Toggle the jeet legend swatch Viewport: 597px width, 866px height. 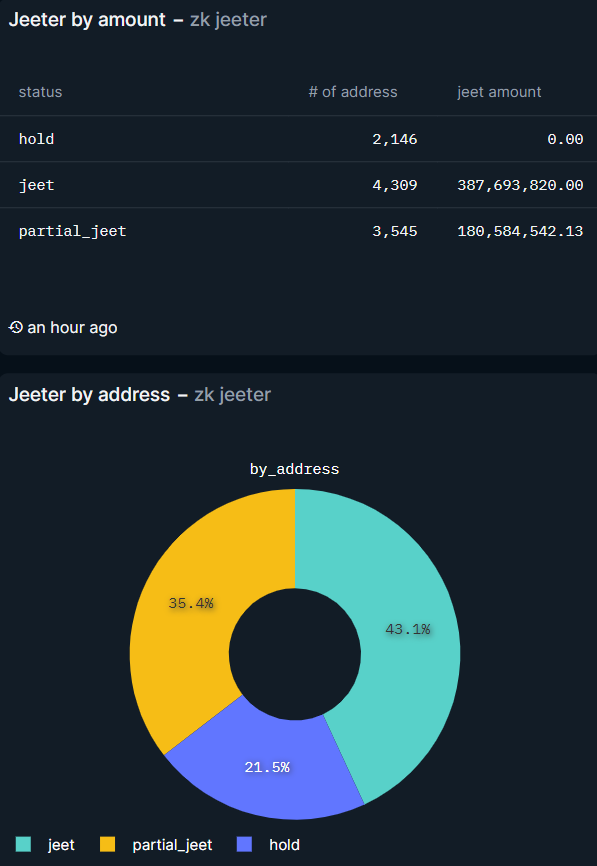[x=23, y=844]
